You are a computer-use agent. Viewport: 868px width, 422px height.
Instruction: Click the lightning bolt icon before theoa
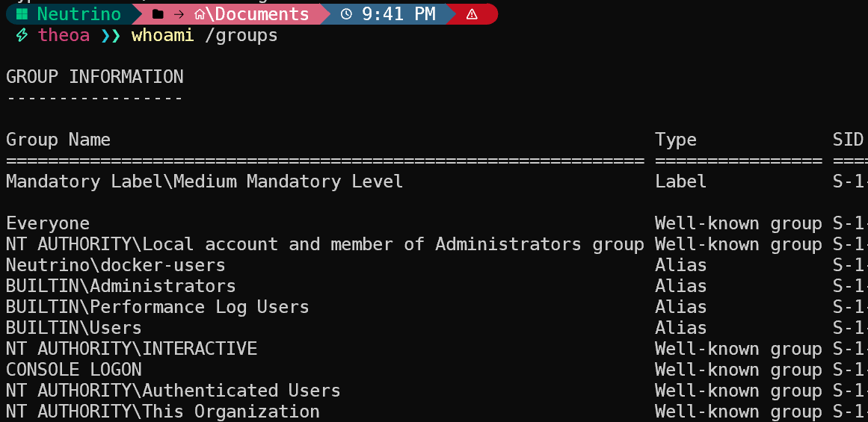[x=22, y=35]
